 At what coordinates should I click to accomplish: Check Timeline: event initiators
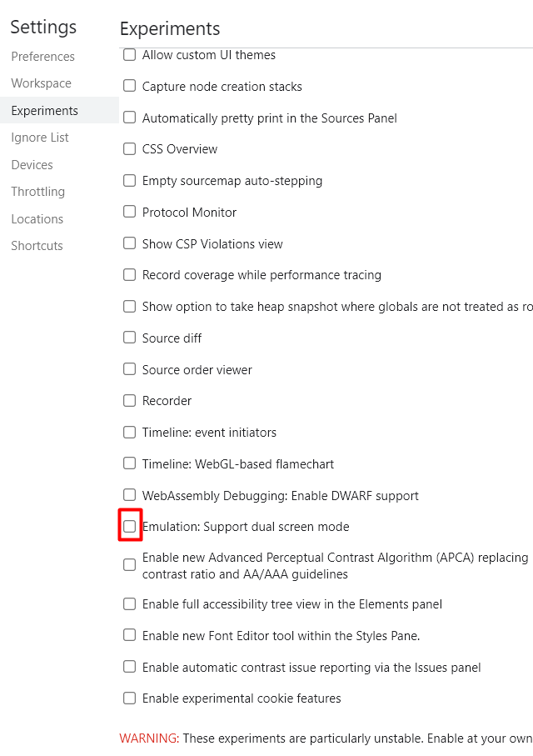pos(129,432)
